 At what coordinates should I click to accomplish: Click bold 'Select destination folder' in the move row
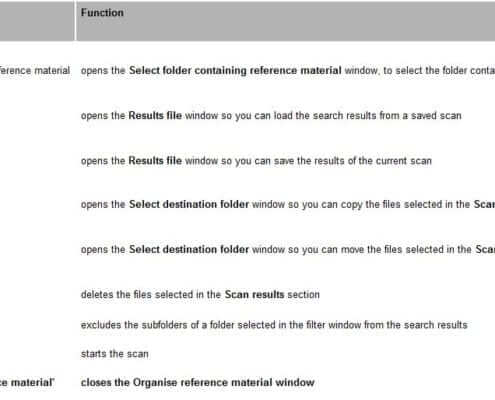pyautogui.click(x=189, y=249)
